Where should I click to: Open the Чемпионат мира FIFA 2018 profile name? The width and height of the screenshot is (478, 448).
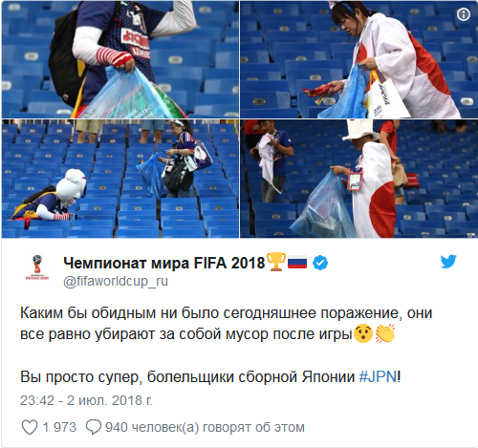coord(164,263)
